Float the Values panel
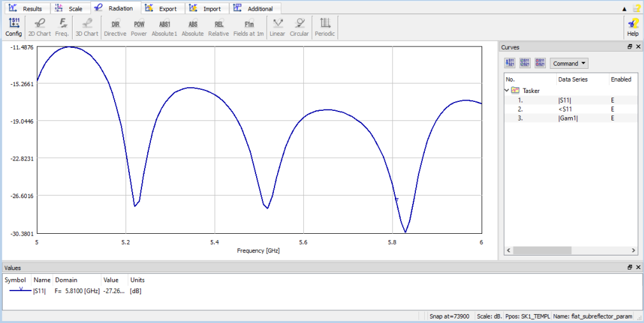 [630, 267]
